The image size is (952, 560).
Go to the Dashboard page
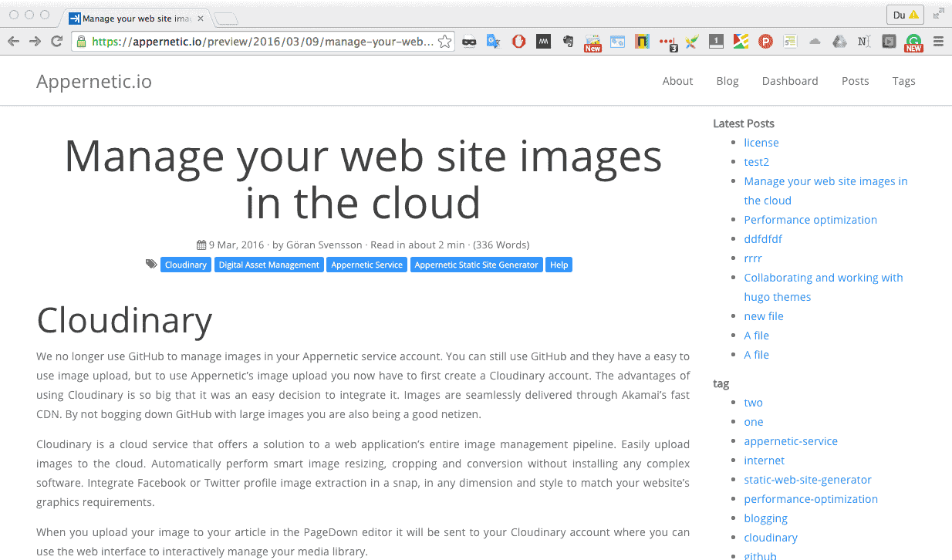790,81
